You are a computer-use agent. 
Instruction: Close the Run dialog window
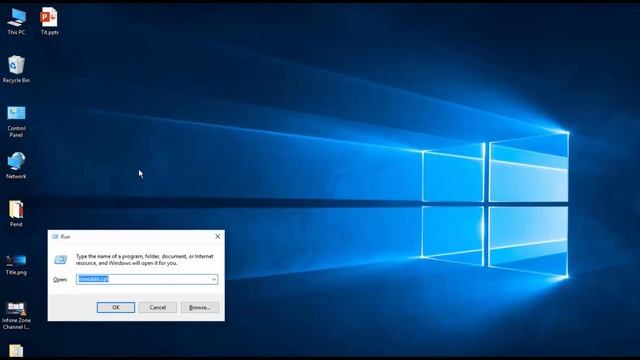tap(218, 236)
